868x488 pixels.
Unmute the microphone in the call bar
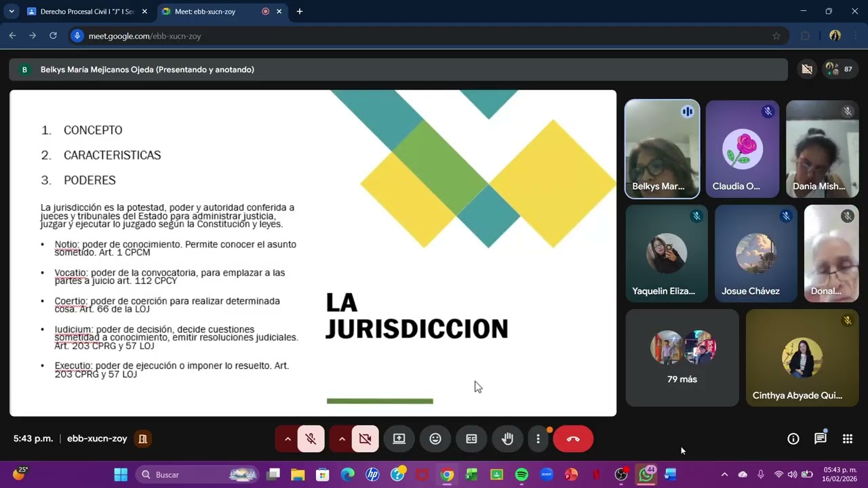click(311, 439)
